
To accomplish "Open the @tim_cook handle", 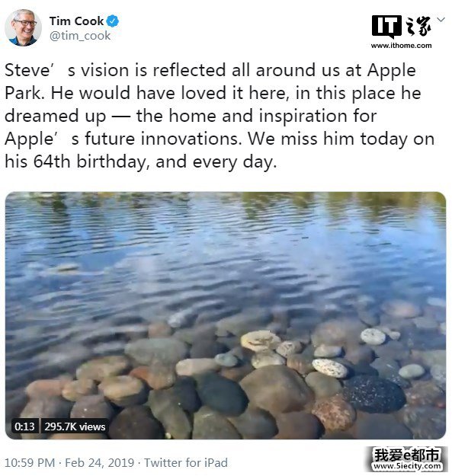I will [x=80, y=36].
